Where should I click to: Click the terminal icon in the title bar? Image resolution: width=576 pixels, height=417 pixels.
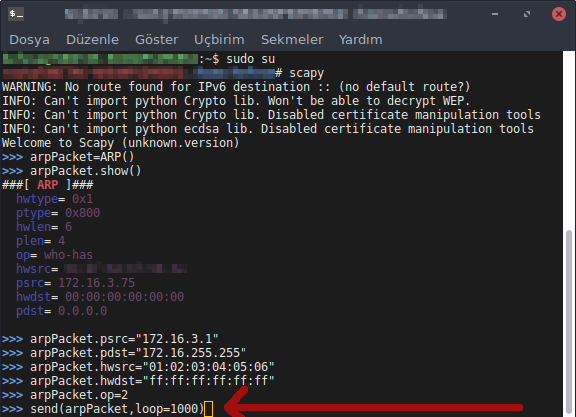tap(16, 14)
